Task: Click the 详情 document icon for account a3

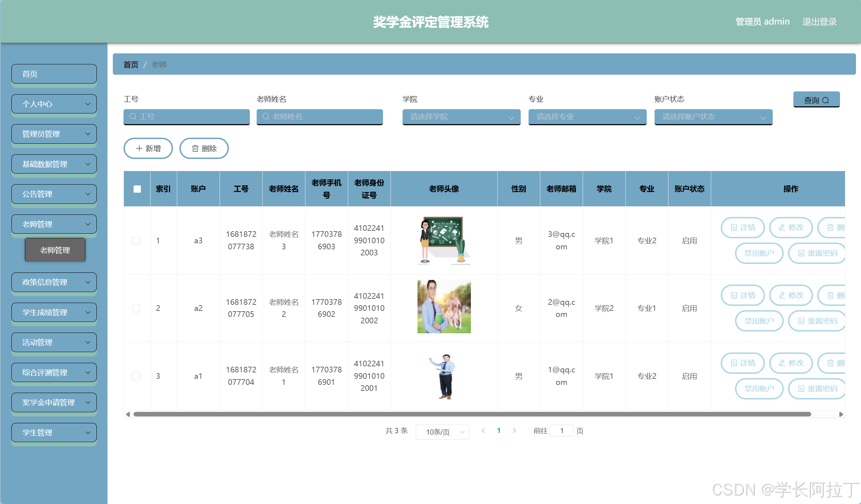Action: (734, 227)
